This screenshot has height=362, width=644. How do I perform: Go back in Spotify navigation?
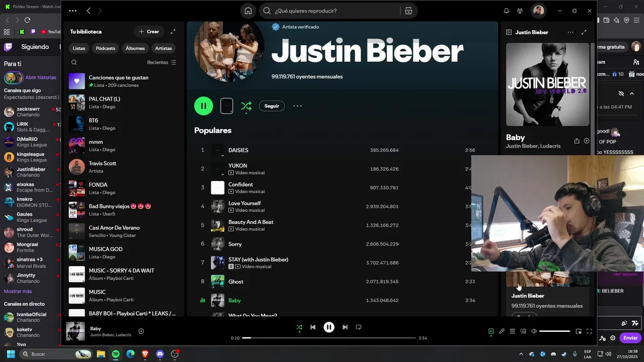tap(89, 11)
